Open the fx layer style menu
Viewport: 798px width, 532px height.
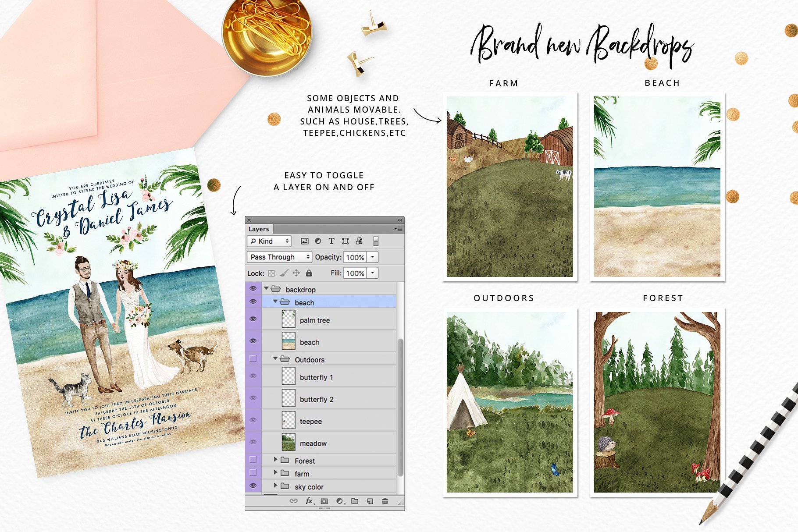coord(310,501)
